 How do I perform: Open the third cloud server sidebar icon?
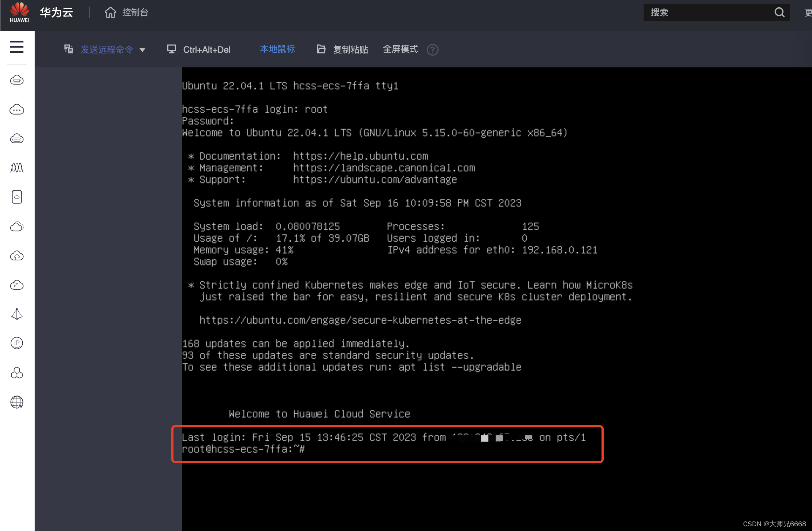(x=17, y=138)
